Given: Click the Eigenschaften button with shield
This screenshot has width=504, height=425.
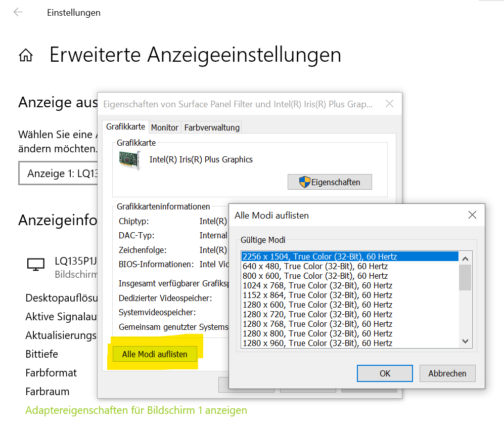Looking at the screenshot, I should tap(330, 182).
